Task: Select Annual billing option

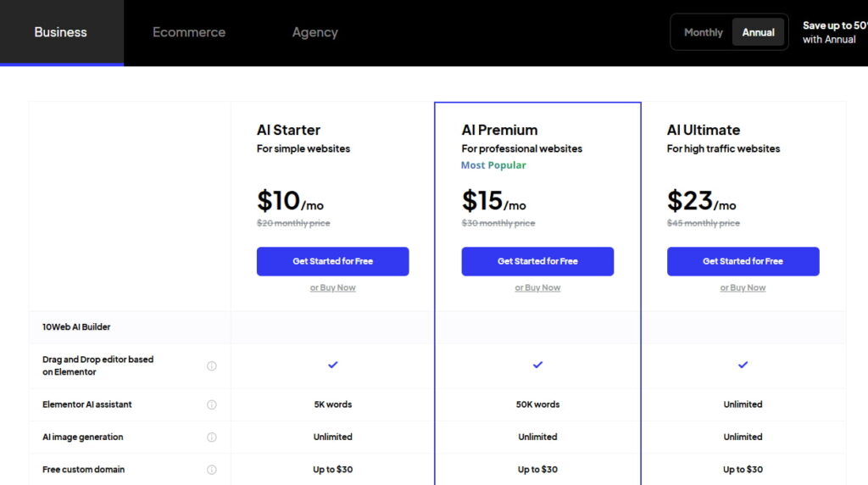Action: (x=758, y=32)
